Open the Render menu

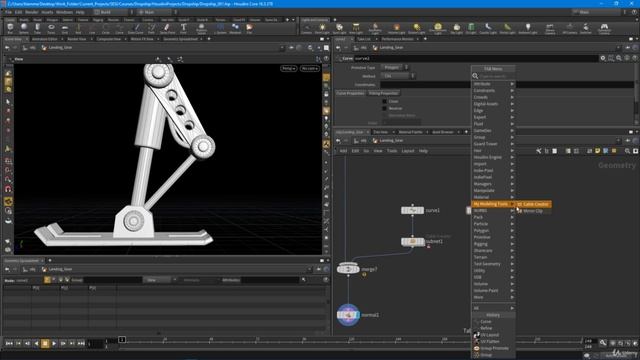(32, 12)
